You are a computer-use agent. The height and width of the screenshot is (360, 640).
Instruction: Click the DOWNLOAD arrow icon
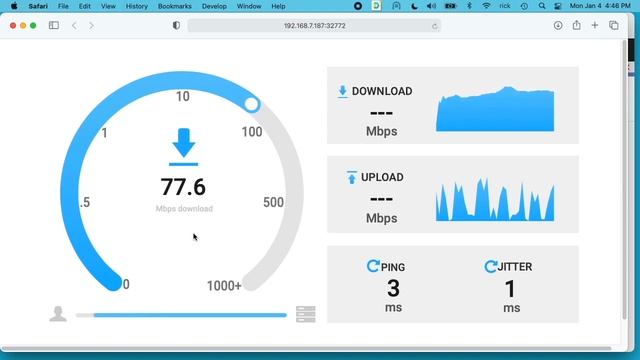[x=342, y=91]
